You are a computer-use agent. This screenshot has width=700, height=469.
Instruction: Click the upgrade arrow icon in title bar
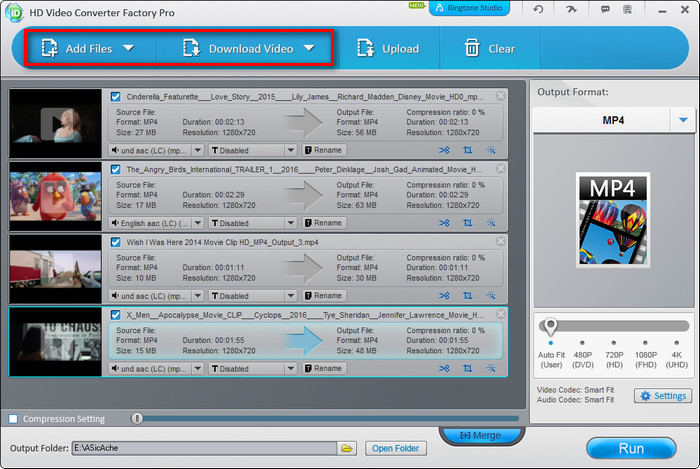571,9
